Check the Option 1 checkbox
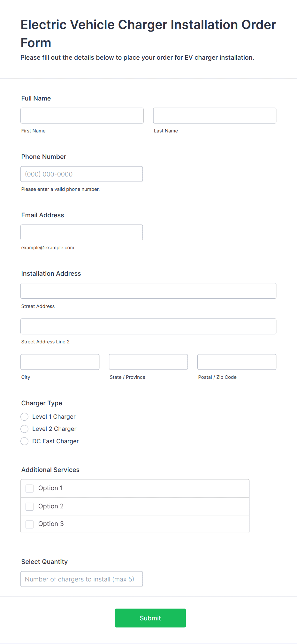The height and width of the screenshot is (644, 297). click(x=30, y=489)
